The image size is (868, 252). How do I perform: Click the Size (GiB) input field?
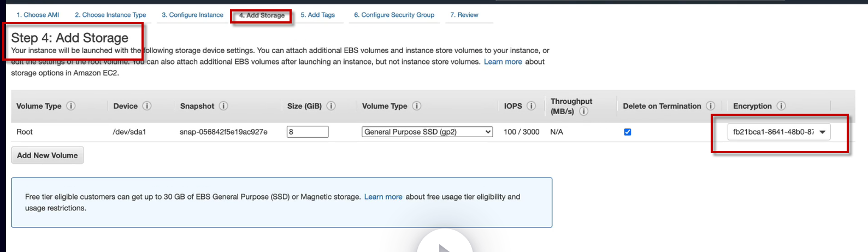pyautogui.click(x=308, y=132)
